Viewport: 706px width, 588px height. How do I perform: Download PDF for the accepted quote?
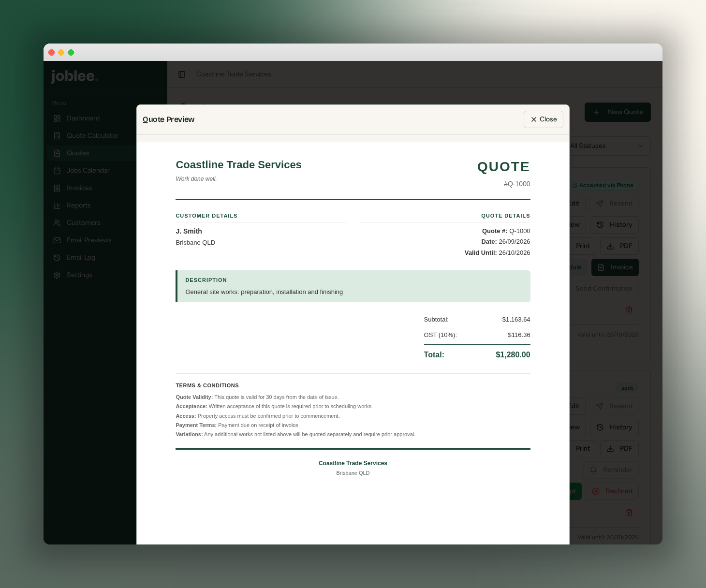click(619, 246)
